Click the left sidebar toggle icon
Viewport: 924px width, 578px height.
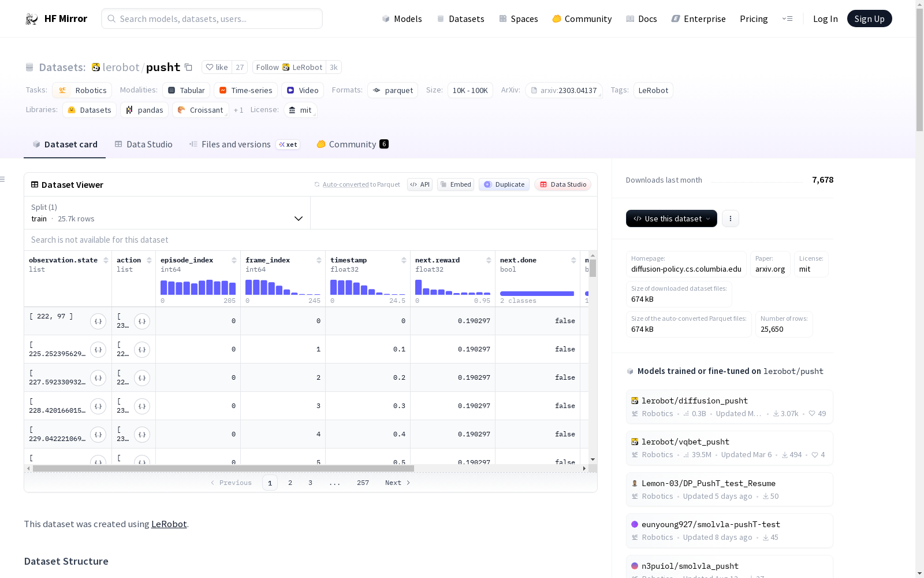[x=3, y=179]
